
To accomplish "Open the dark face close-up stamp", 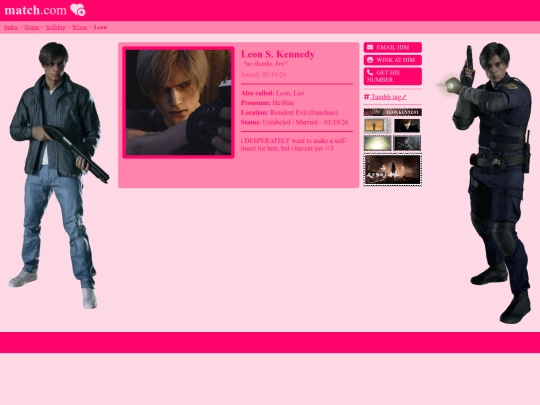I will [407, 126].
